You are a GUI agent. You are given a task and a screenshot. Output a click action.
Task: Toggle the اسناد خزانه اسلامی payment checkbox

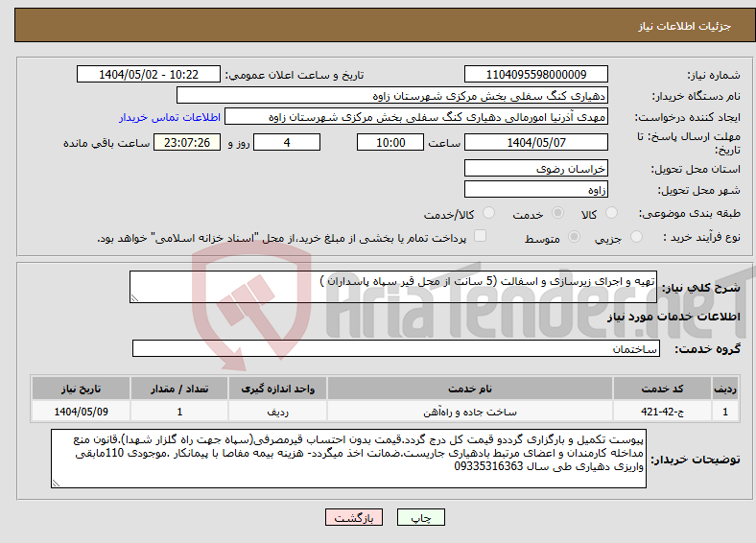click(480, 236)
